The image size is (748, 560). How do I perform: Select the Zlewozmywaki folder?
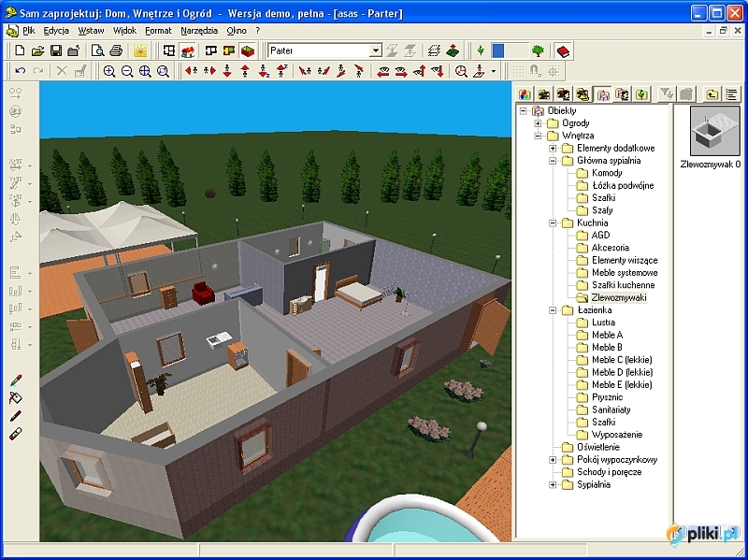pos(619,297)
